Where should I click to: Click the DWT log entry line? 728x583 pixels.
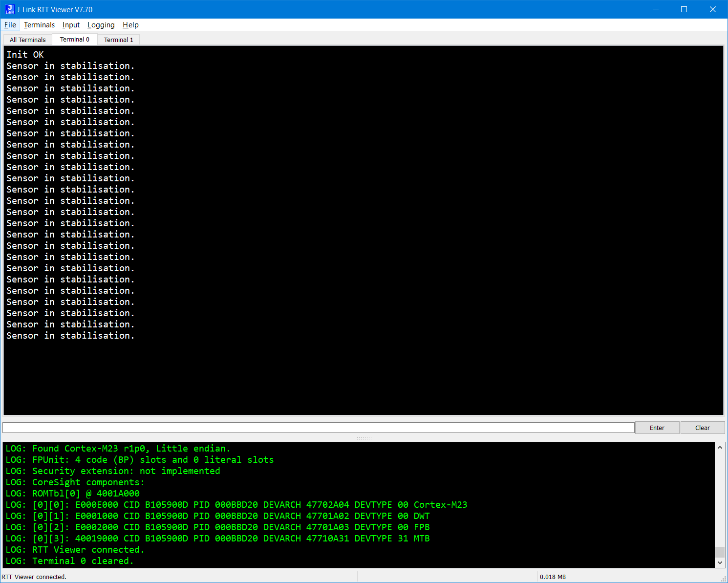pos(218,516)
